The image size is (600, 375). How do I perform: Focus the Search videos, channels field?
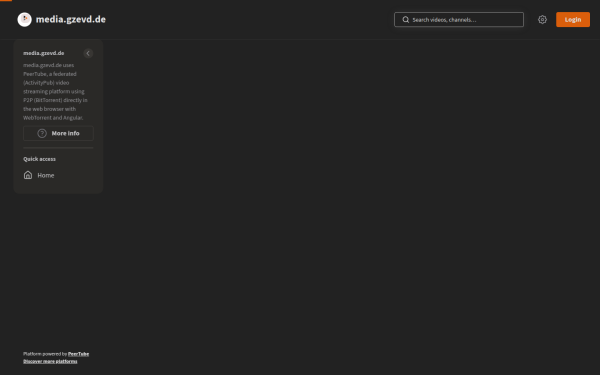459,20
